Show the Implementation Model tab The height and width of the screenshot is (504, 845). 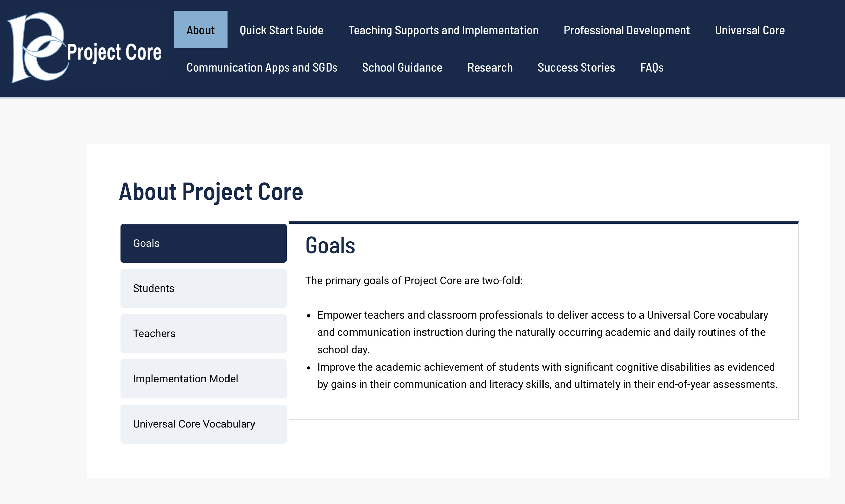coord(203,379)
